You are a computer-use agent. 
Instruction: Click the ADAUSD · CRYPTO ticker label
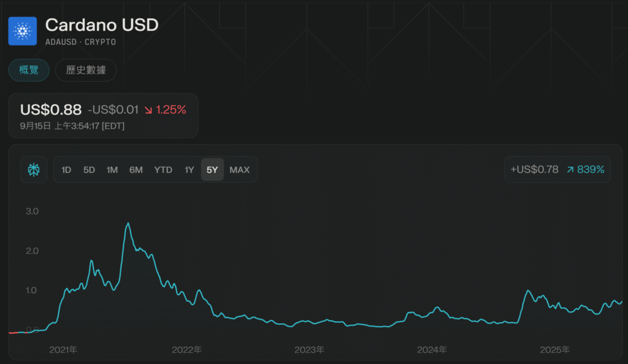(x=80, y=42)
